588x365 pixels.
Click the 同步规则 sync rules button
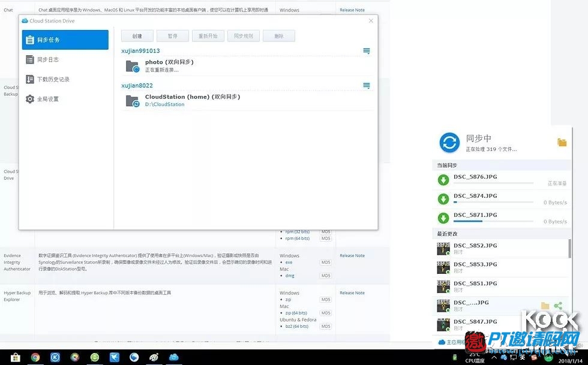pyautogui.click(x=244, y=36)
